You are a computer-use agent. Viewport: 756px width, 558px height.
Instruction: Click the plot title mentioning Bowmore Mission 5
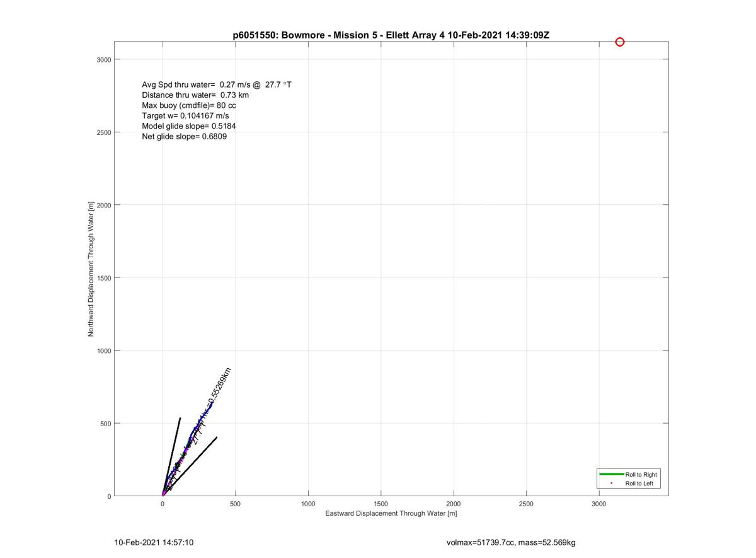(x=391, y=35)
